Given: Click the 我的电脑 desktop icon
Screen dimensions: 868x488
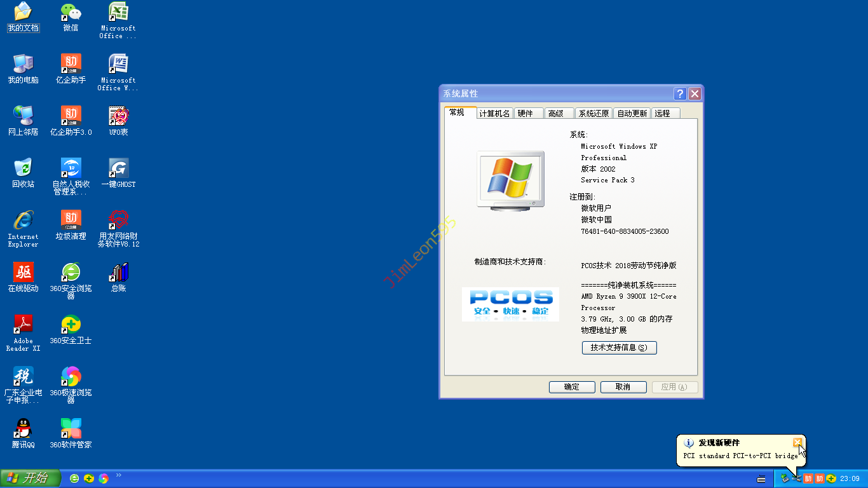Looking at the screenshot, I should pyautogui.click(x=23, y=64).
